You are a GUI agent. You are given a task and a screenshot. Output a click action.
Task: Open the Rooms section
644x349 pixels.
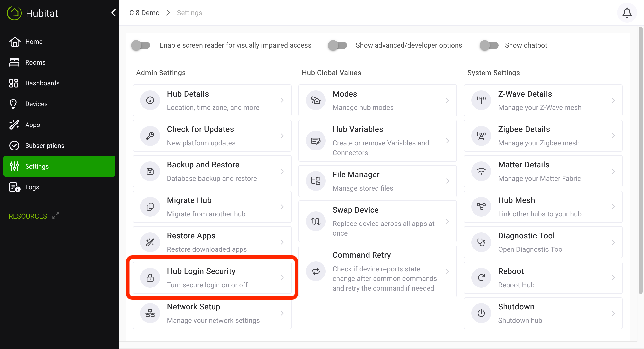tap(35, 62)
